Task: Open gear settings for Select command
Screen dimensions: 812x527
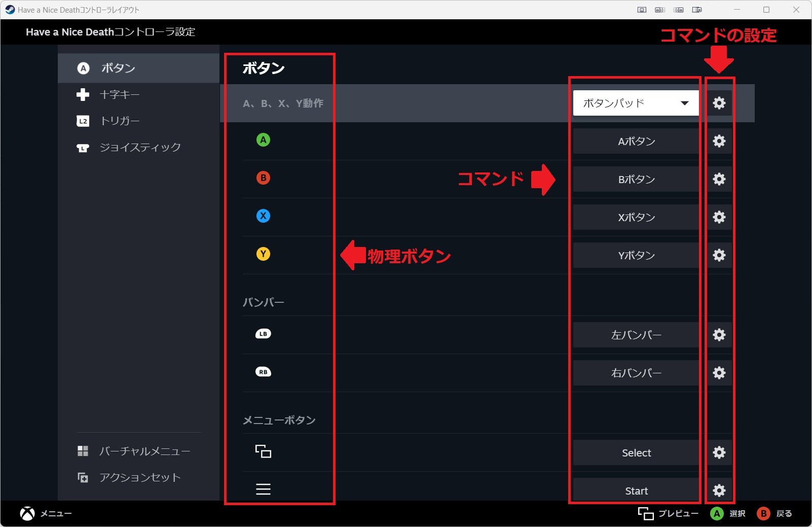Action: pos(719,452)
